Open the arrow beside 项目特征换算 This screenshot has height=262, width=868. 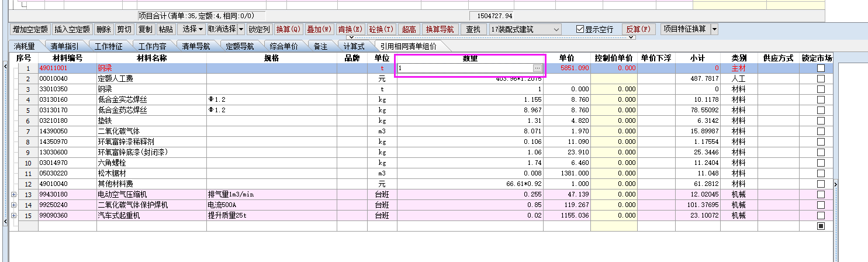click(714, 29)
